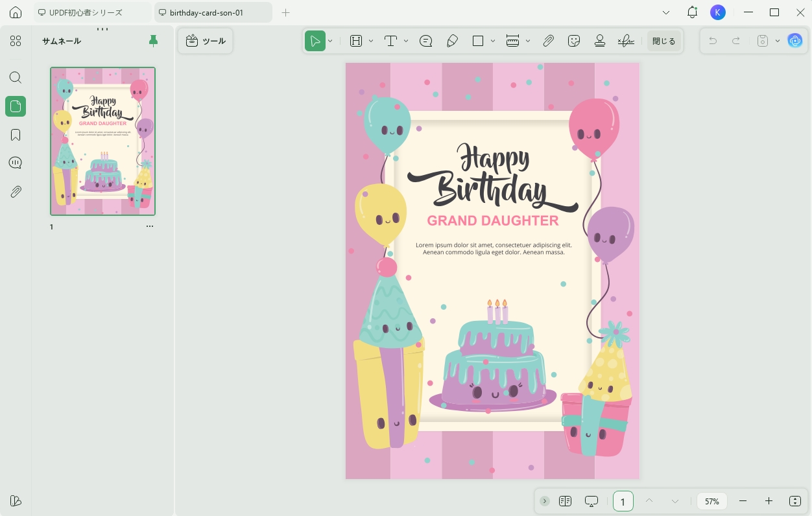Expand the tab list dropdown chevron
The width and height of the screenshot is (812, 516).
pyautogui.click(x=666, y=12)
